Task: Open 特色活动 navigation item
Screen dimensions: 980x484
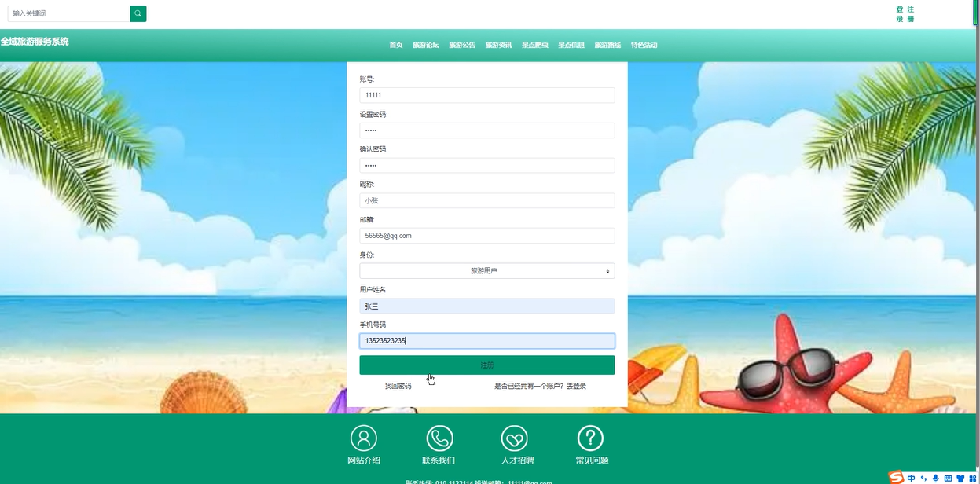Action: pos(644,45)
